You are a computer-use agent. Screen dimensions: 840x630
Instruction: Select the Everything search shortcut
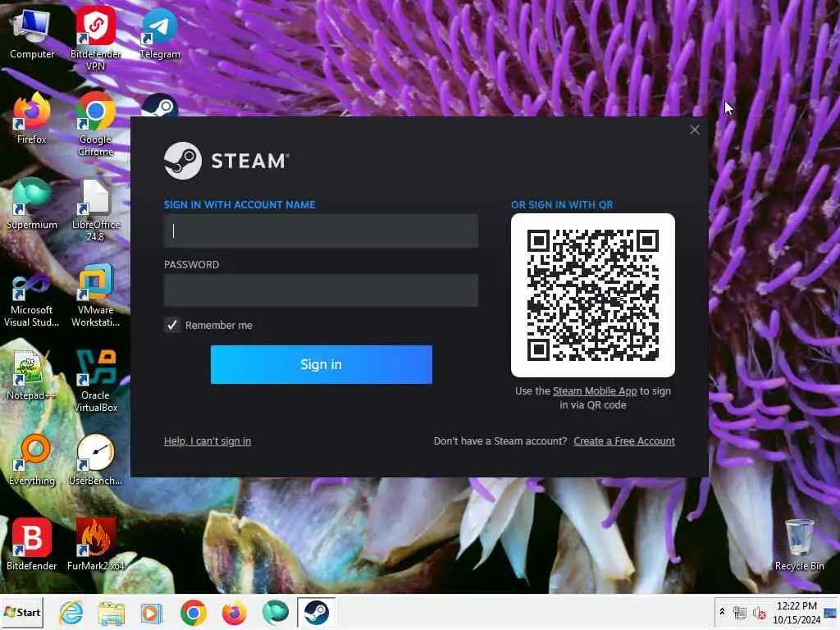[x=32, y=461]
